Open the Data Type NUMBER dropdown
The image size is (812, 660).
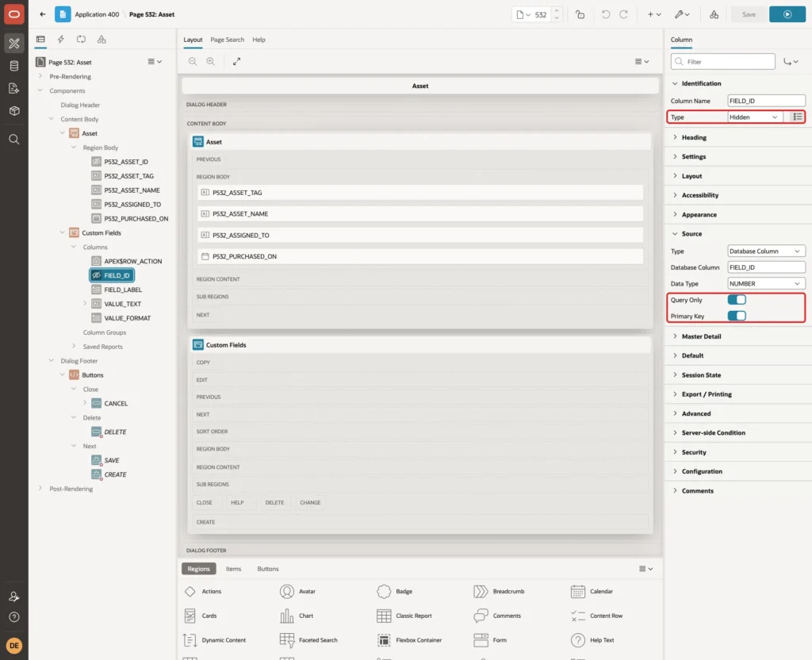coord(767,284)
